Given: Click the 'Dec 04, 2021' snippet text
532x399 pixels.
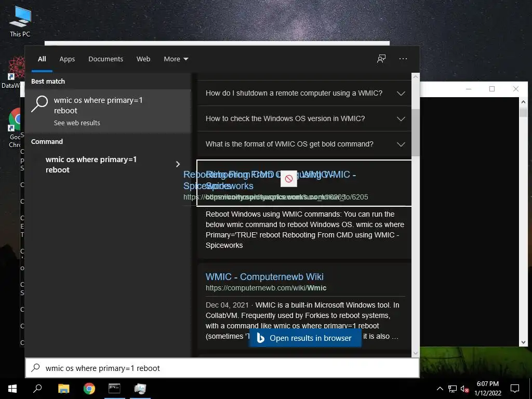Looking at the screenshot, I should pyautogui.click(x=227, y=305).
